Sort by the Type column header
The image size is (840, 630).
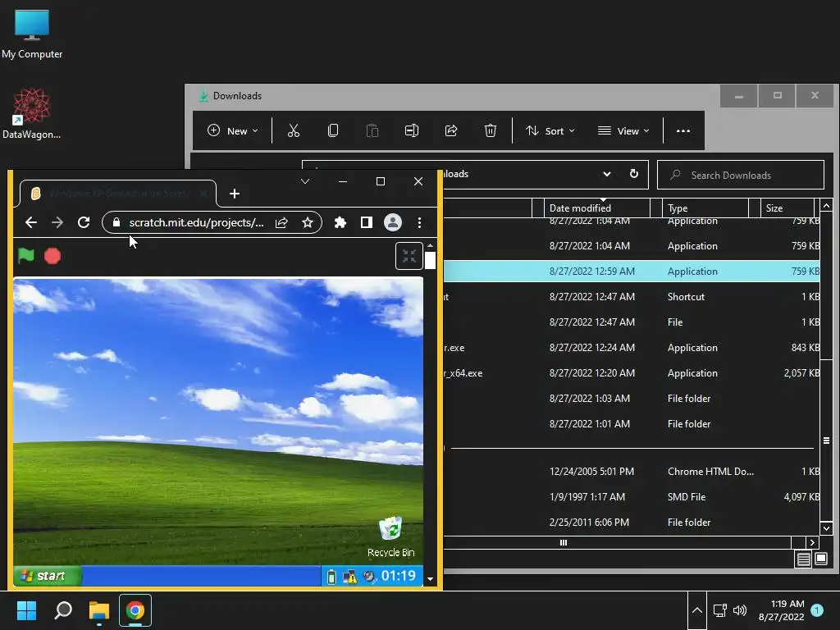point(705,208)
